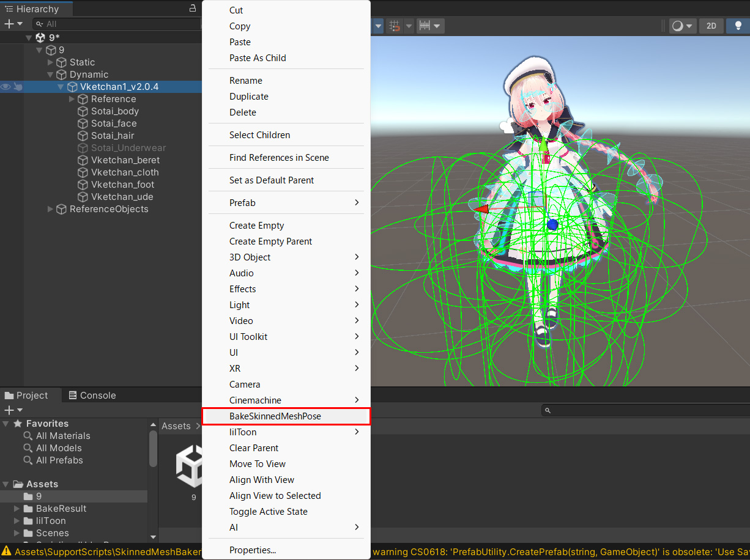Click the pickability hand icon on Vketchan1 row
The image size is (750, 560).
pyautogui.click(x=18, y=87)
